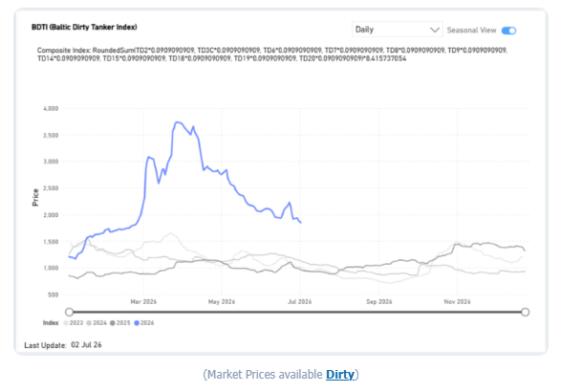
Task: Click the May 2026 axis label
Action: (222, 302)
